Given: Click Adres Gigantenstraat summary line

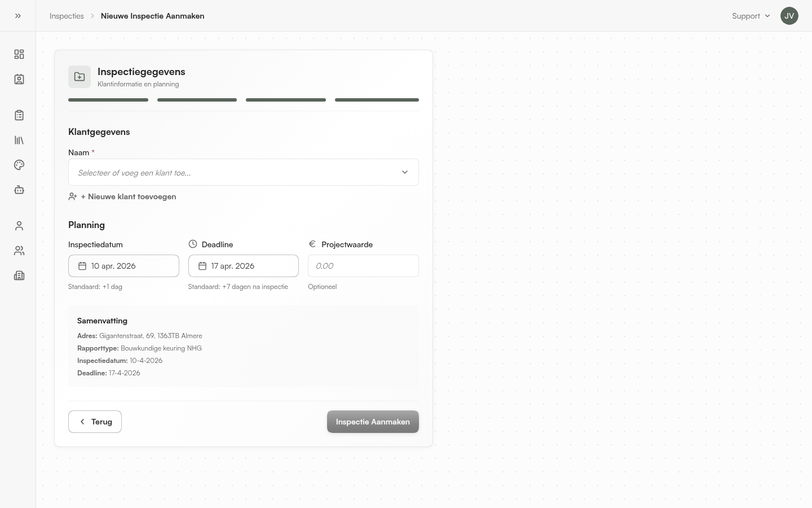Looking at the screenshot, I should click(x=140, y=336).
